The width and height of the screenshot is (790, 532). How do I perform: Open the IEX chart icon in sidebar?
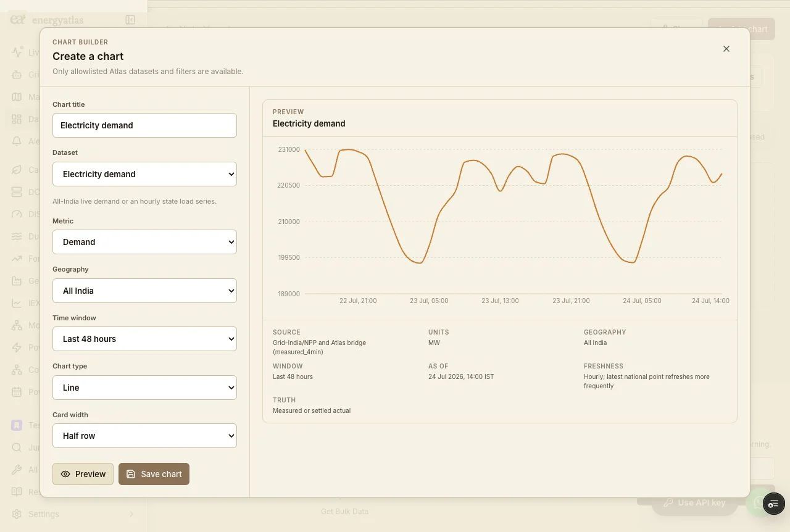pyautogui.click(x=17, y=303)
